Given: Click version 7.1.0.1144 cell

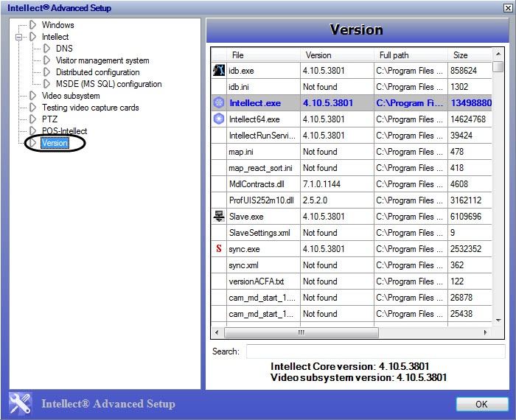Looking at the screenshot, I should click(337, 184).
